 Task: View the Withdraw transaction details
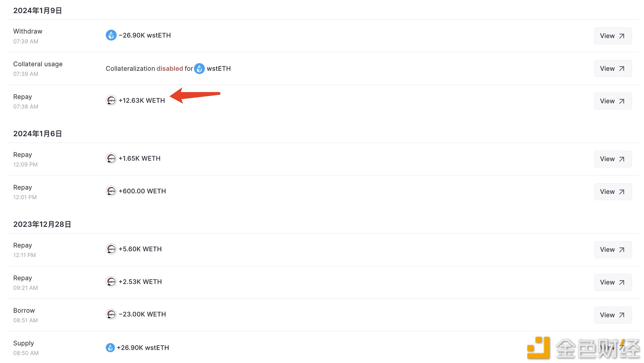(x=612, y=35)
